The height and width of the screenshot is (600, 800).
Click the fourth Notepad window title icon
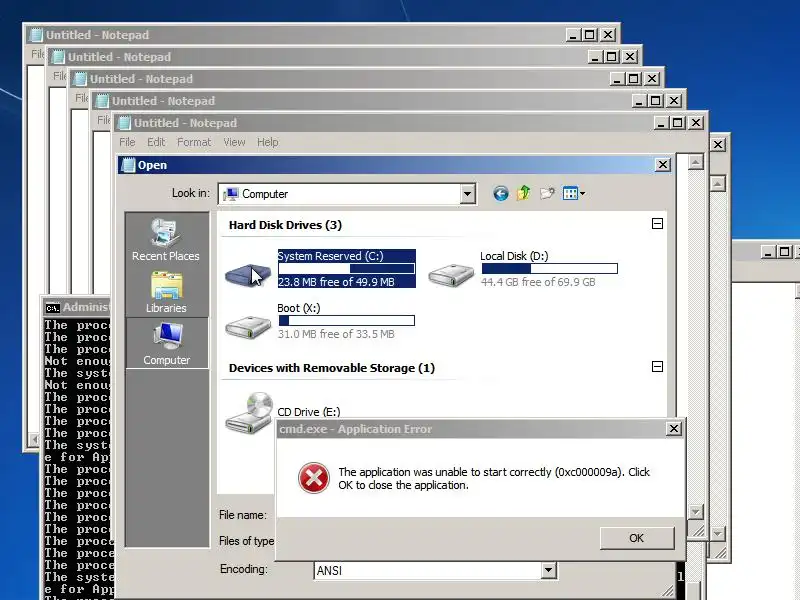click(x=102, y=101)
